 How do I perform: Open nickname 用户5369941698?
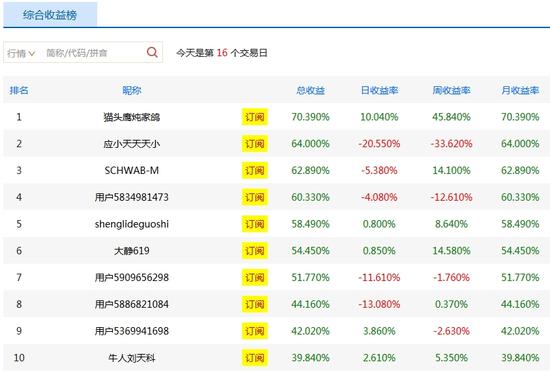(x=132, y=331)
